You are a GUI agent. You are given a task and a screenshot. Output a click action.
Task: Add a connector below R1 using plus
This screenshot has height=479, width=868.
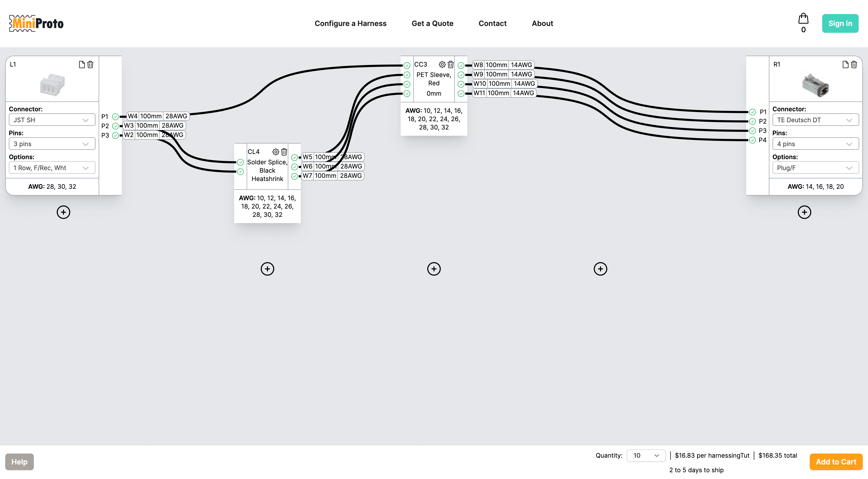coord(804,212)
